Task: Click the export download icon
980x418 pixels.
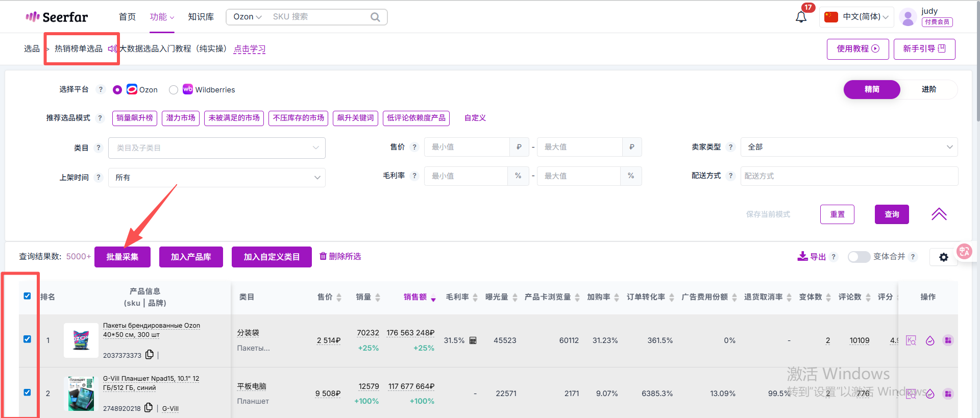Action: click(803, 256)
